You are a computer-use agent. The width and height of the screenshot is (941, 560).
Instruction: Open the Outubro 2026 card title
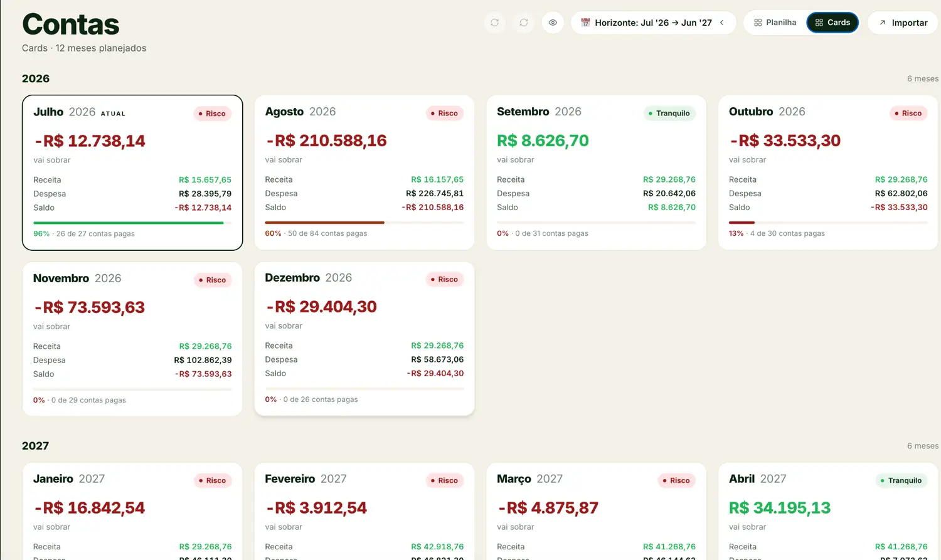pos(767,112)
